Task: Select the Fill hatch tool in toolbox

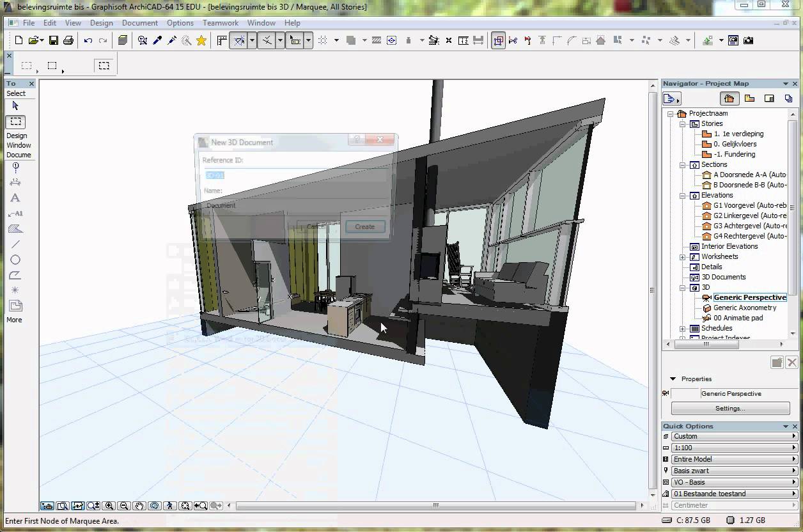Action: [15, 229]
